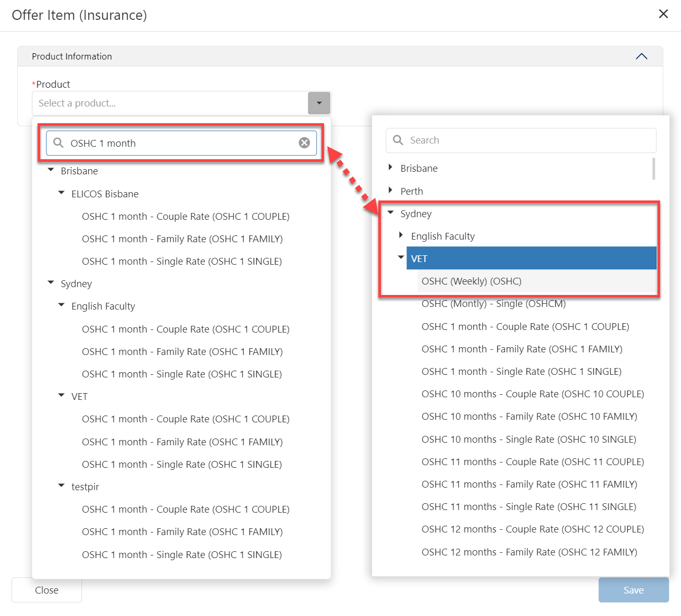The width and height of the screenshot is (681, 616).
Task: Select OSHC 11 months - Couple Rate
Action: pos(533,461)
